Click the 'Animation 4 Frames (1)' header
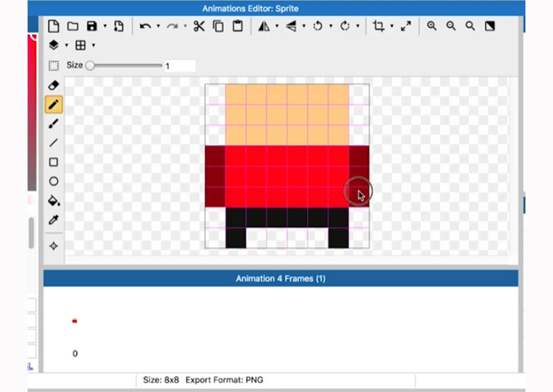The width and height of the screenshot is (553, 392). [x=280, y=278]
